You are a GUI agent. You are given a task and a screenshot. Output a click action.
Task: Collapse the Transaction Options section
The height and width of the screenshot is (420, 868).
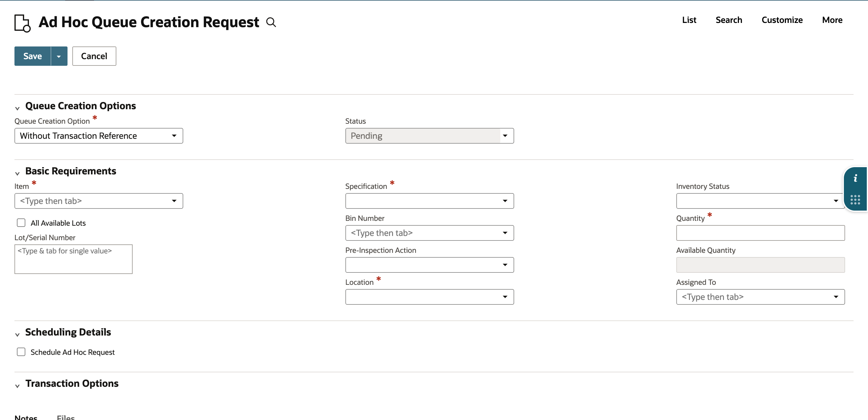pos(17,386)
